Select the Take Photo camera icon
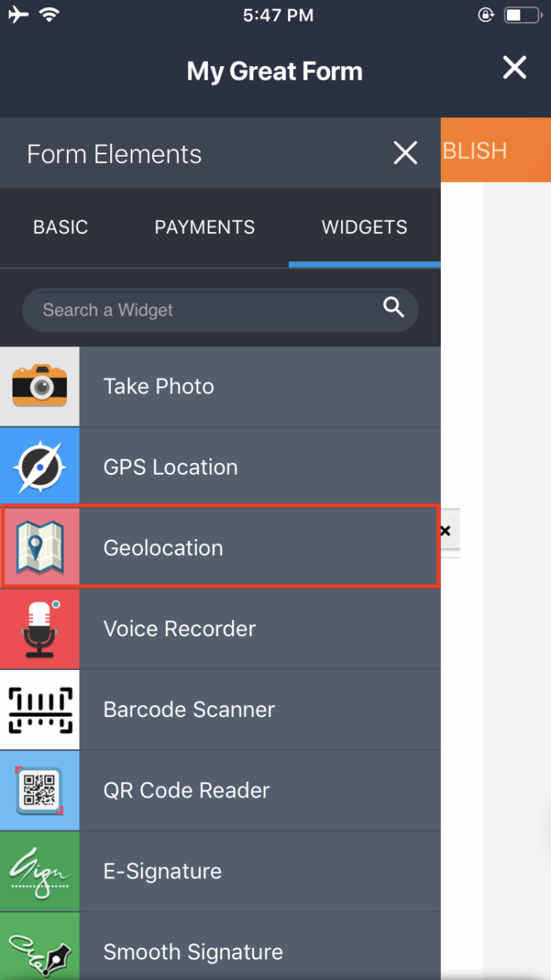 (x=39, y=386)
